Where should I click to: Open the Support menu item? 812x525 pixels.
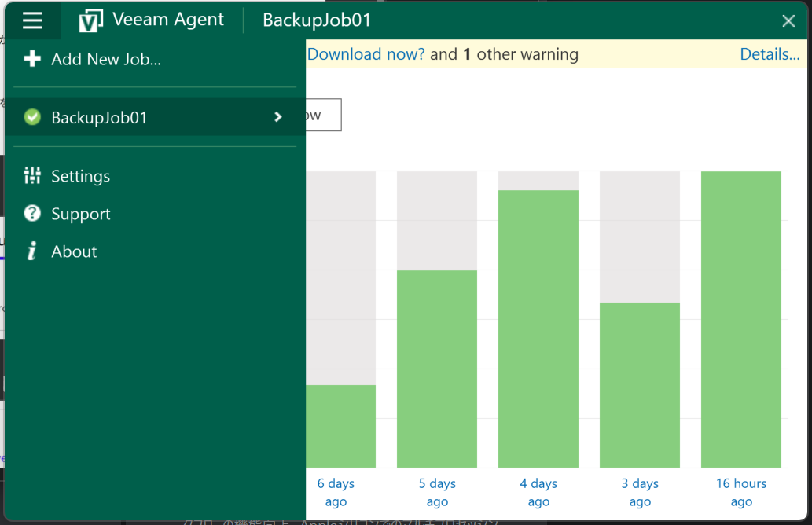[156, 214]
